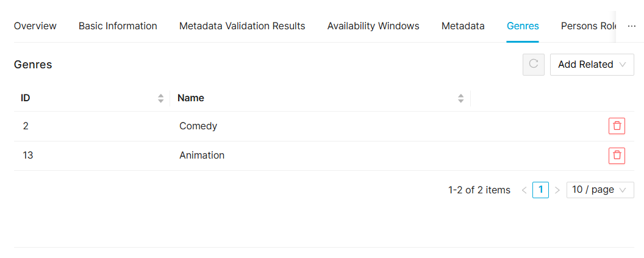Go to the Availability Windows tab
Screen dimensions: 644x258
pos(373,26)
